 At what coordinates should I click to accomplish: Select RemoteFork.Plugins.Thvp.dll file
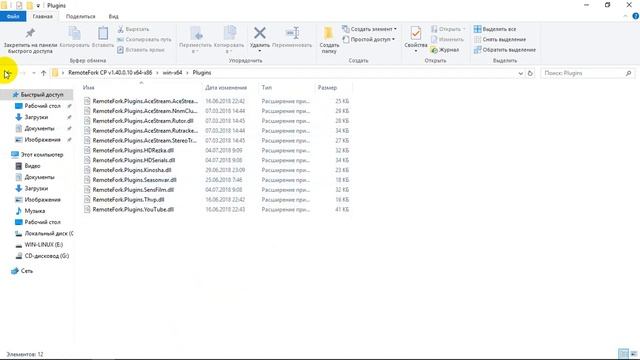[x=128, y=199]
